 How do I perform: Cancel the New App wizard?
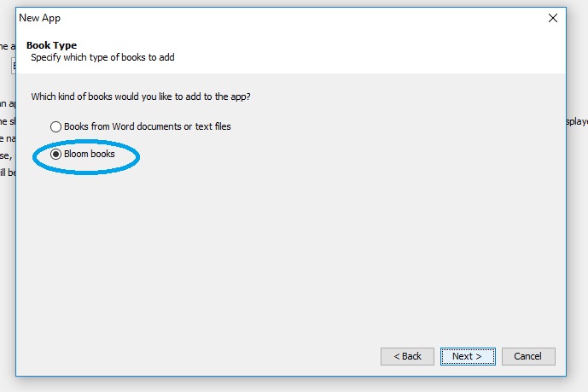pyautogui.click(x=528, y=356)
